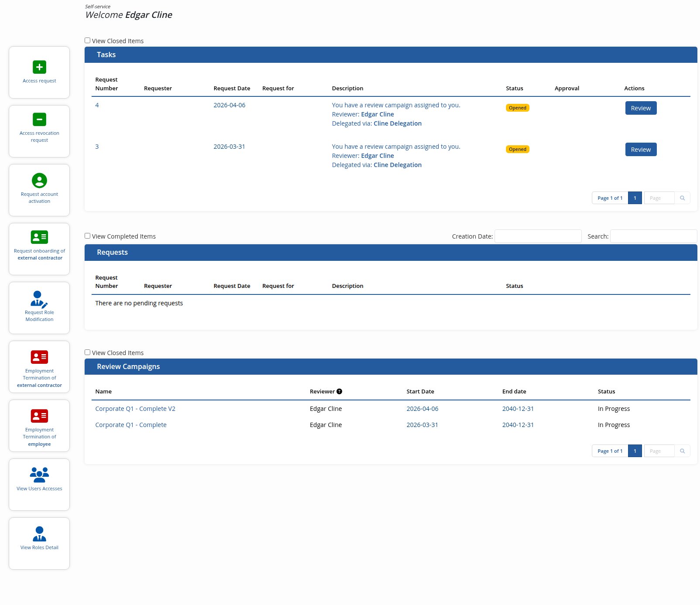Open the View Users Accesses icon
700x605 pixels.
tap(39, 475)
